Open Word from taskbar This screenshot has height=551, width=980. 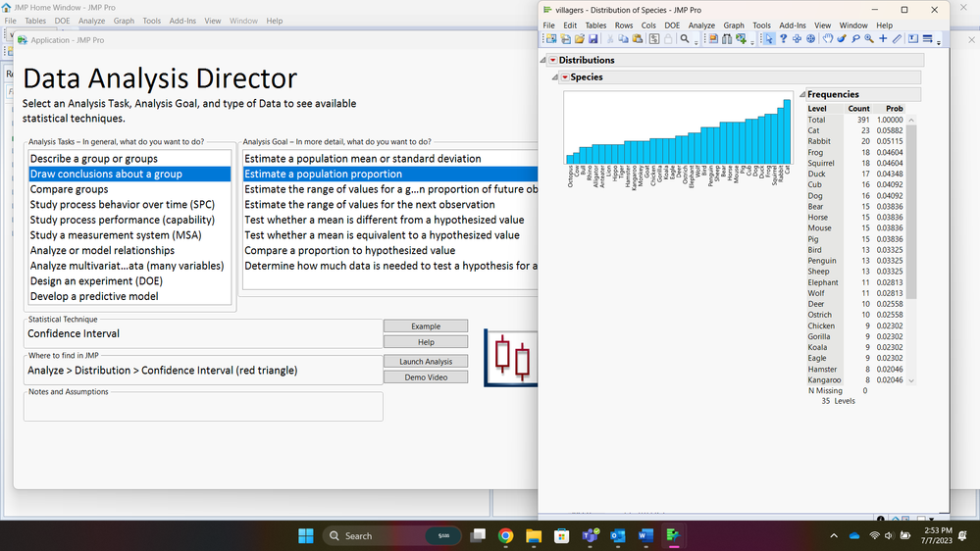click(645, 535)
